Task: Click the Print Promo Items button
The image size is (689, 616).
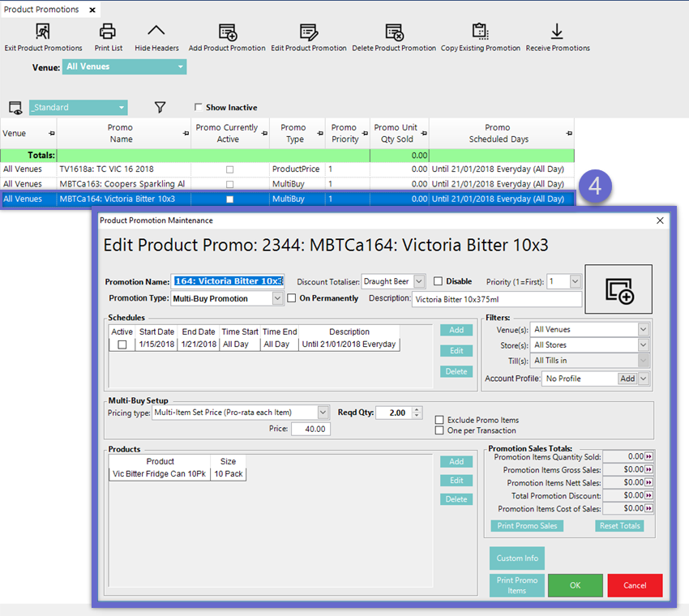Action: [517, 585]
